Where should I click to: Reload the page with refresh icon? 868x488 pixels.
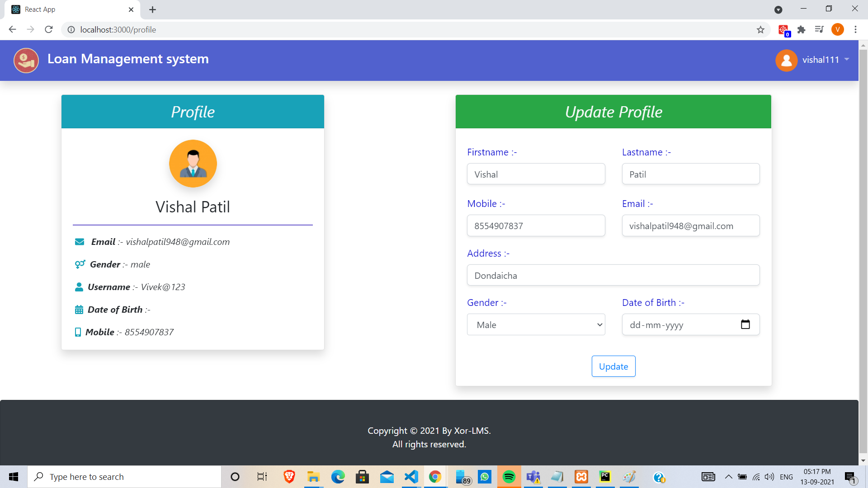49,30
